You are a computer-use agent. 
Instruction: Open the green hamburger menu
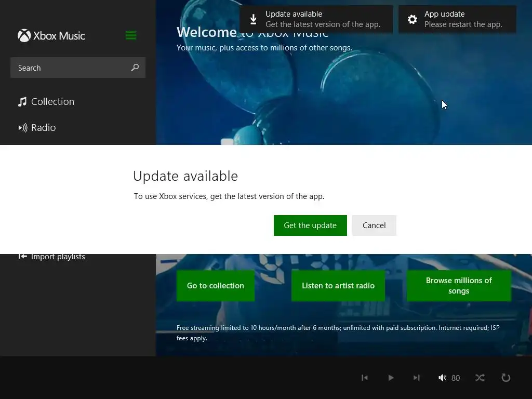(131, 35)
